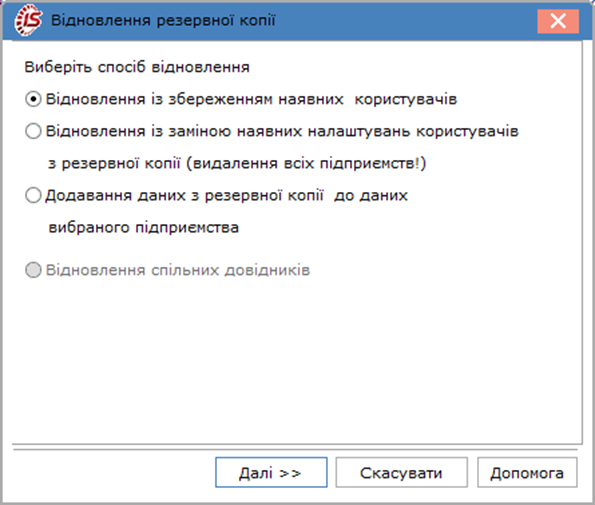Viewport: 595px width, 505px height.
Task: Close the Відновлення резервної копії dialog
Action: (558, 21)
